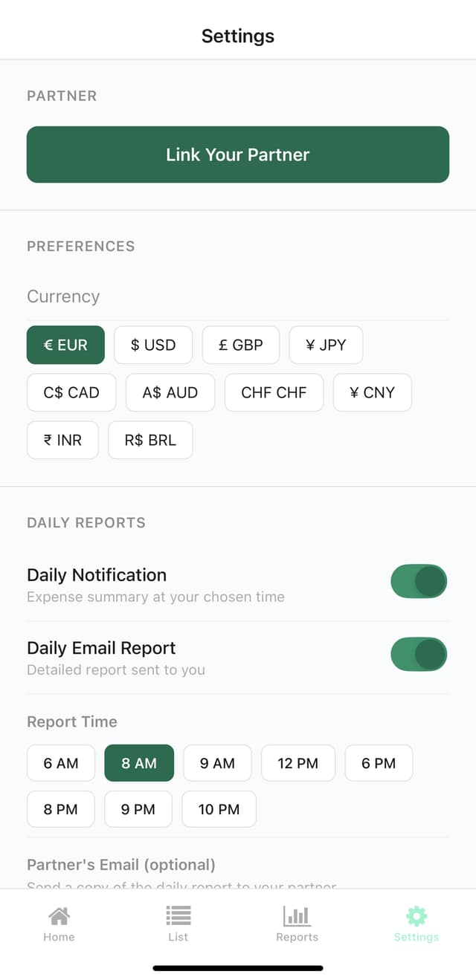This screenshot has width=476, height=980.
Task: Choose the BRL currency option
Action: (150, 440)
